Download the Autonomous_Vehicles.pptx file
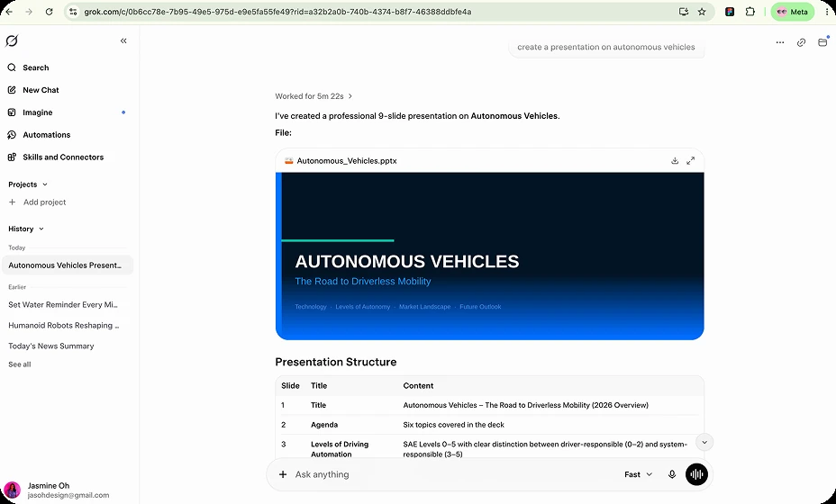The width and height of the screenshot is (836, 504). [x=675, y=160]
